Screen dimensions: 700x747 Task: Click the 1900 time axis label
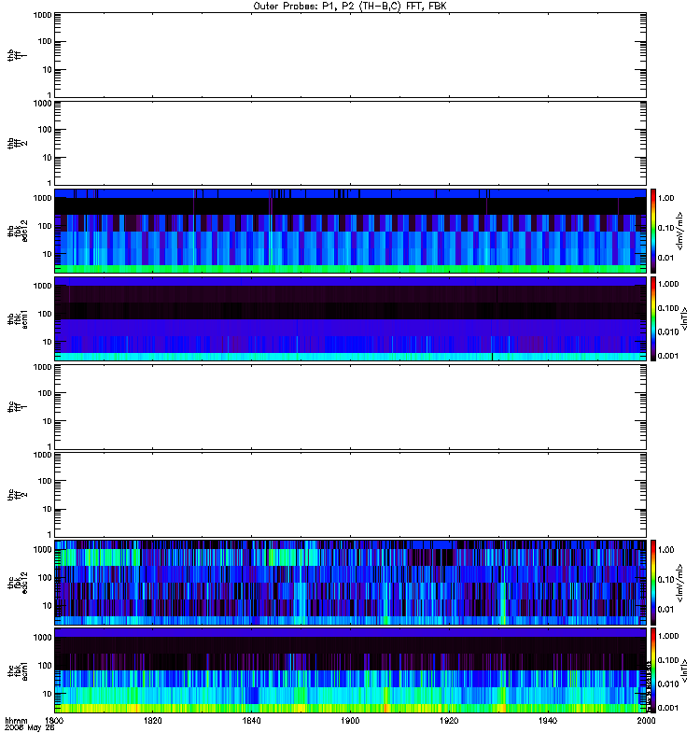click(x=350, y=721)
